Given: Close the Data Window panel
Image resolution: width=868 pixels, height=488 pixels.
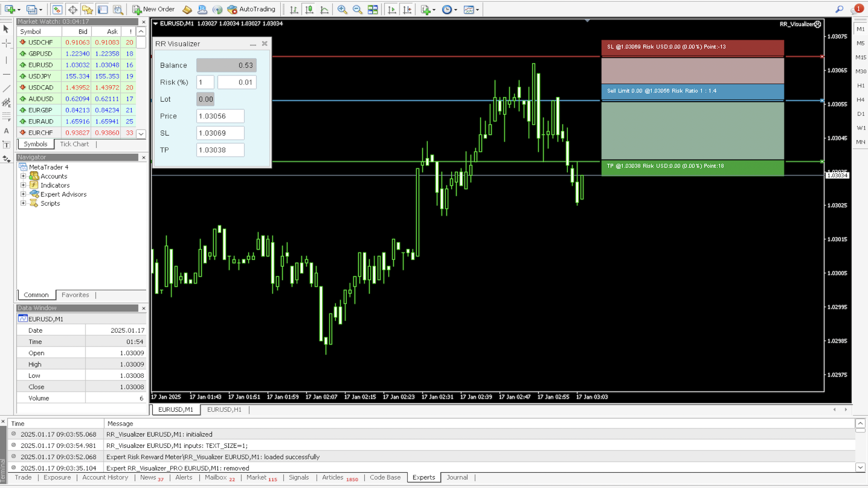Looking at the screenshot, I should (x=144, y=308).
